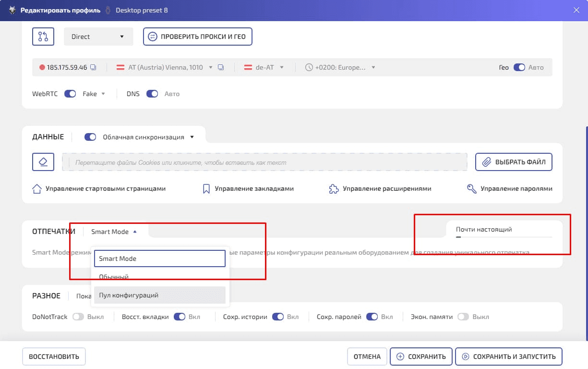
Task: Click ПРОВЕРИТЬ ПРОКСИ И ГЕО button
Action: 198,37
